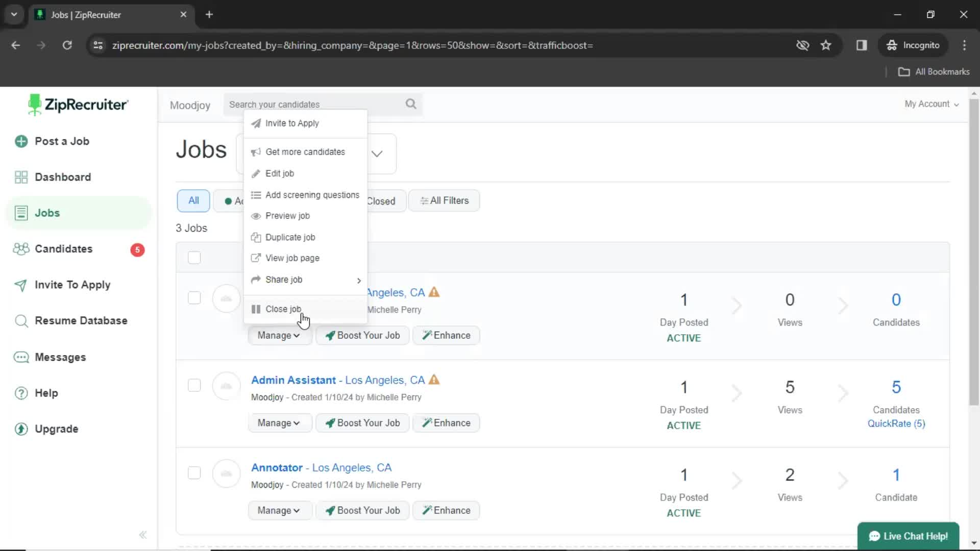Click the Invite To Apply icon
The height and width of the screenshot is (551, 980).
21,285
